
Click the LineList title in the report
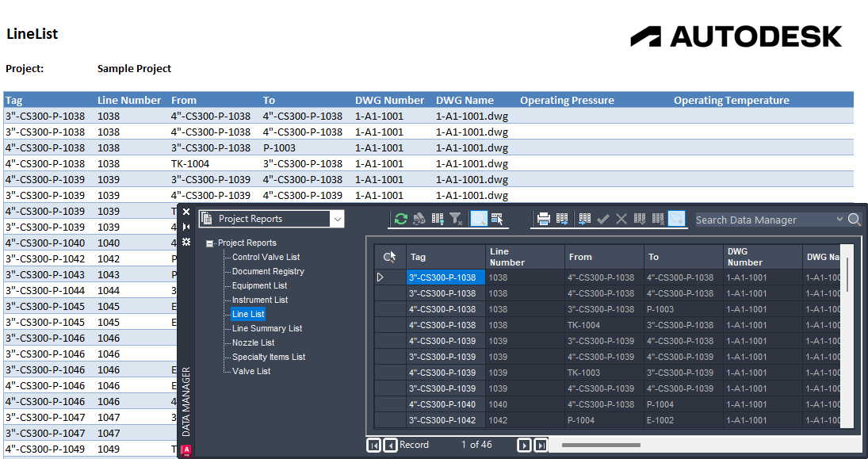tap(33, 34)
